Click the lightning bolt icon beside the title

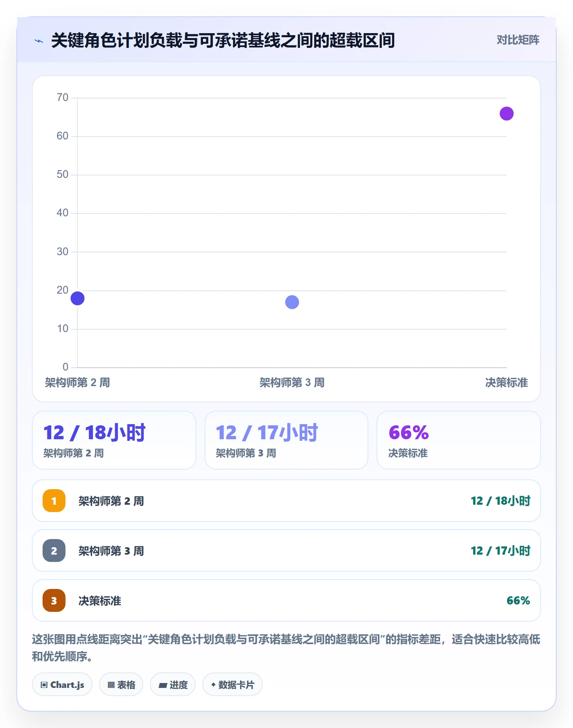tap(39, 41)
